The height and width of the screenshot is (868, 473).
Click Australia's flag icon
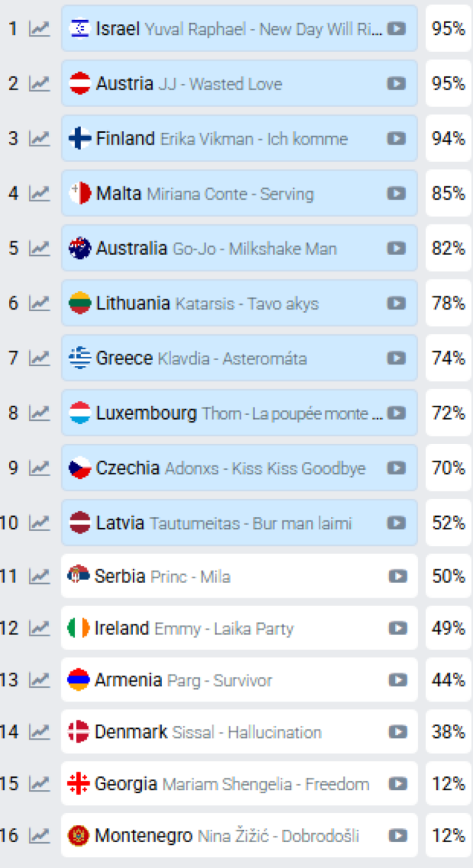point(80,248)
